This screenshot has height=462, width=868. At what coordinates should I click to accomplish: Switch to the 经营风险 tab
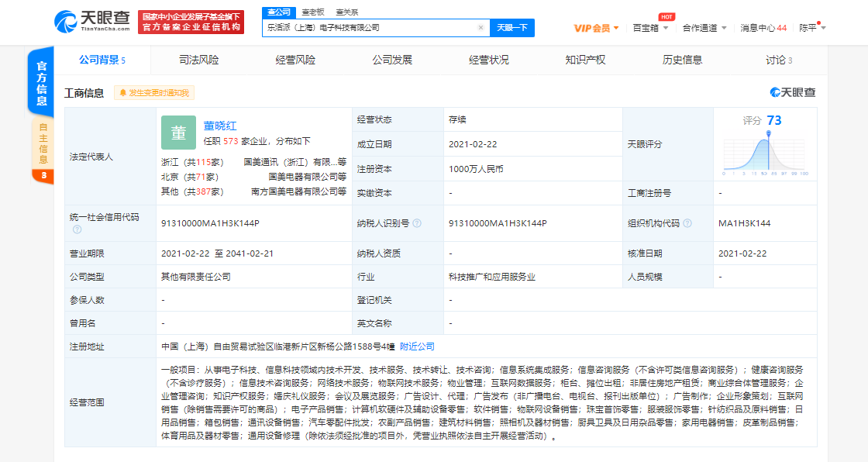(x=295, y=60)
